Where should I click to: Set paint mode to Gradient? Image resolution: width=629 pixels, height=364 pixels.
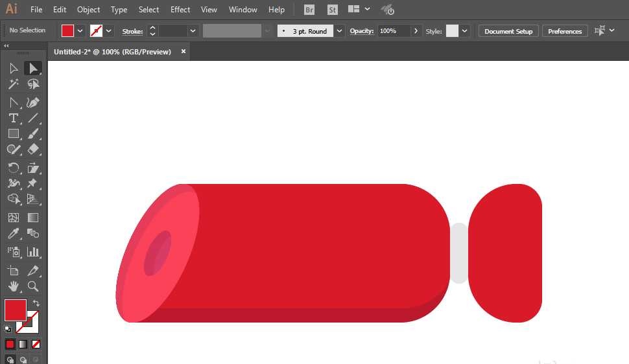tap(23, 344)
